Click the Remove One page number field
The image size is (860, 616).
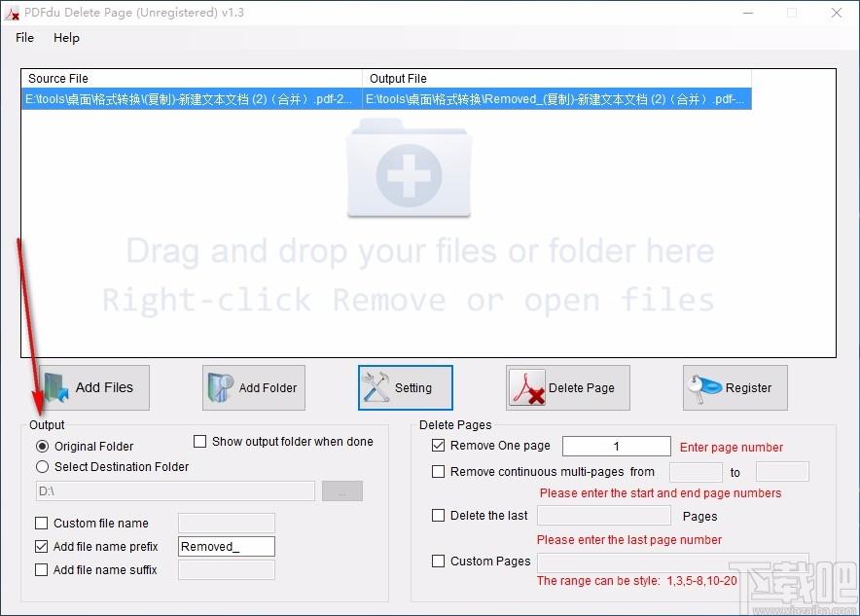click(617, 446)
